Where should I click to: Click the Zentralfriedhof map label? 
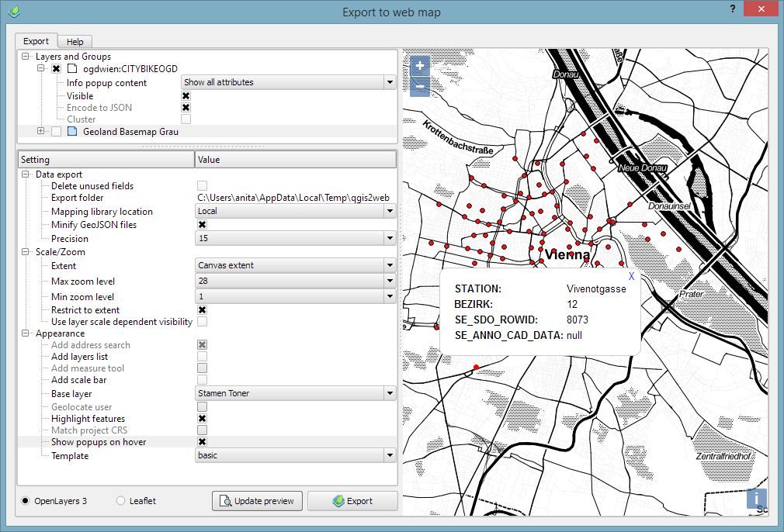coord(723,456)
